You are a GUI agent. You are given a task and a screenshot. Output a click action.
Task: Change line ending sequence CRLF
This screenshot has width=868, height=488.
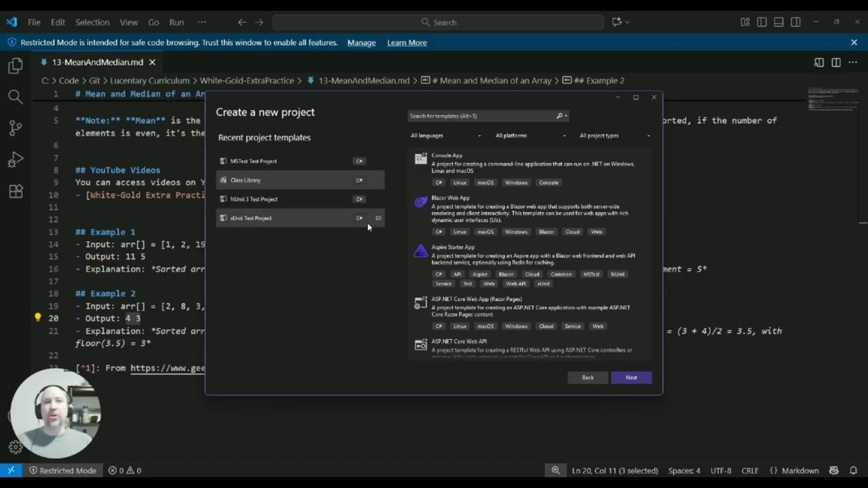click(750, 470)
